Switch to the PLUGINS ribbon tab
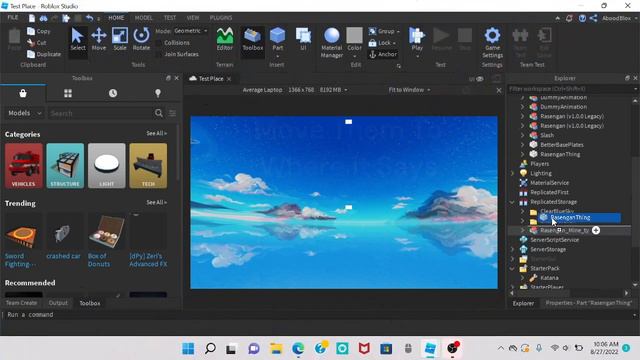 pos(221,18)
